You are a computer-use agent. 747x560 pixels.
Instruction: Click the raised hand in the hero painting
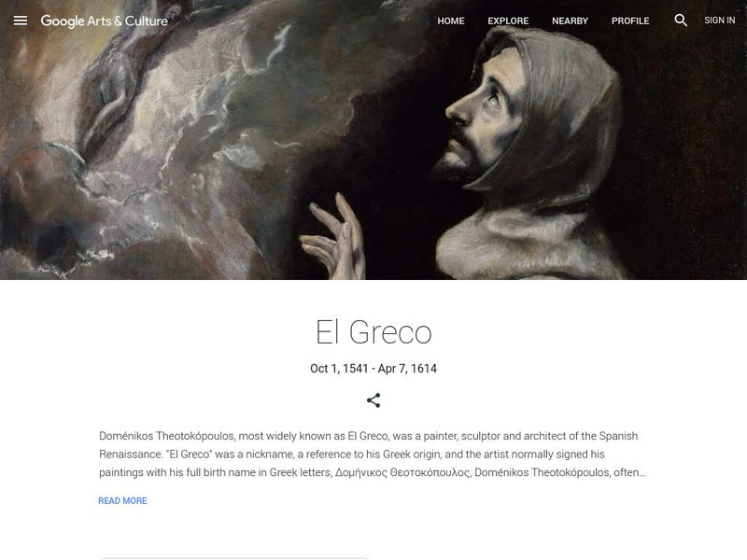point(333,237)
